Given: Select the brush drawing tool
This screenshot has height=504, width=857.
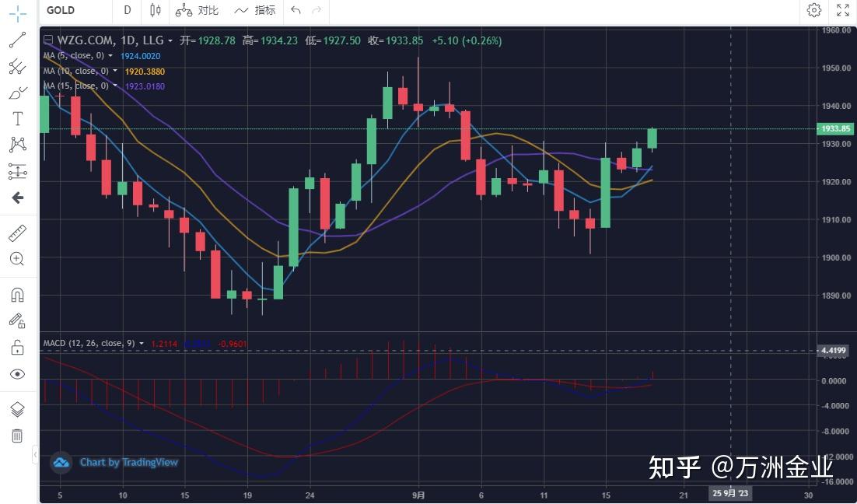Looking at the screenshot, I should pyautogui.click(x=17, y=93).
